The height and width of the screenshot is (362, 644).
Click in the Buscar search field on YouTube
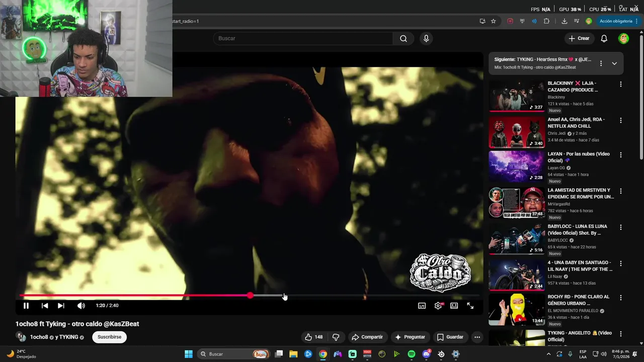(x=303, y=39)
